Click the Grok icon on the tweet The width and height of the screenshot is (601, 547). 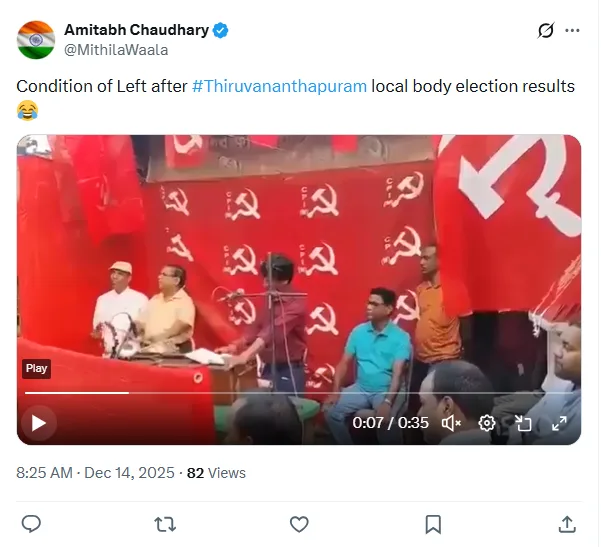pos(545,30)
